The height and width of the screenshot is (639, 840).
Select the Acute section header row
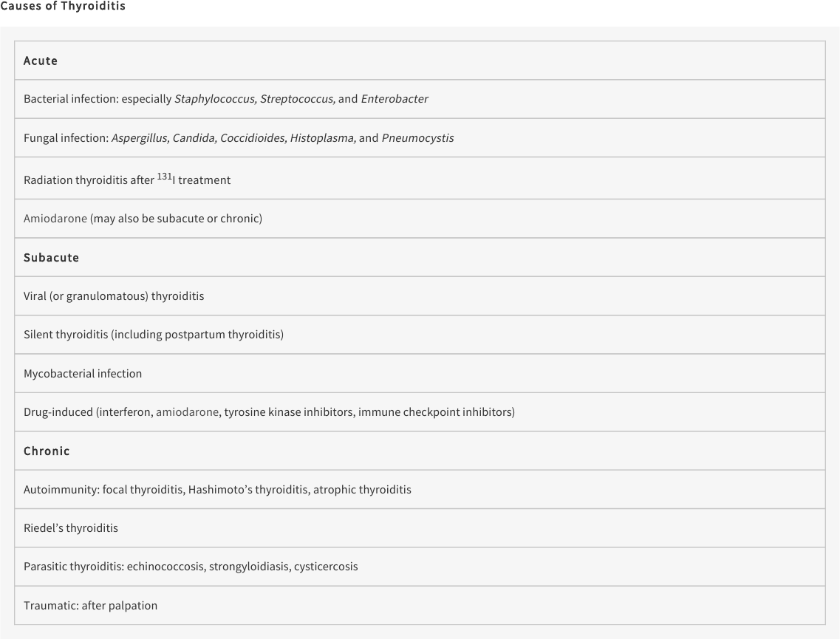coord(420,61)
